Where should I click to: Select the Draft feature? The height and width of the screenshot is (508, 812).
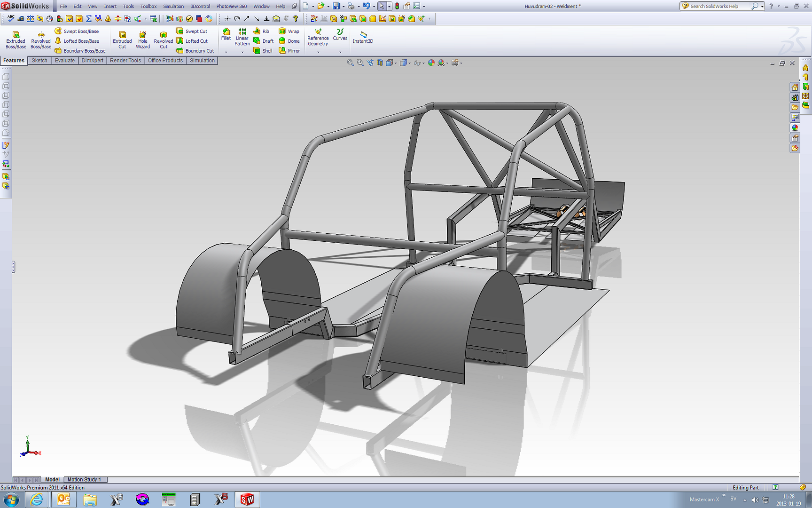263,41
